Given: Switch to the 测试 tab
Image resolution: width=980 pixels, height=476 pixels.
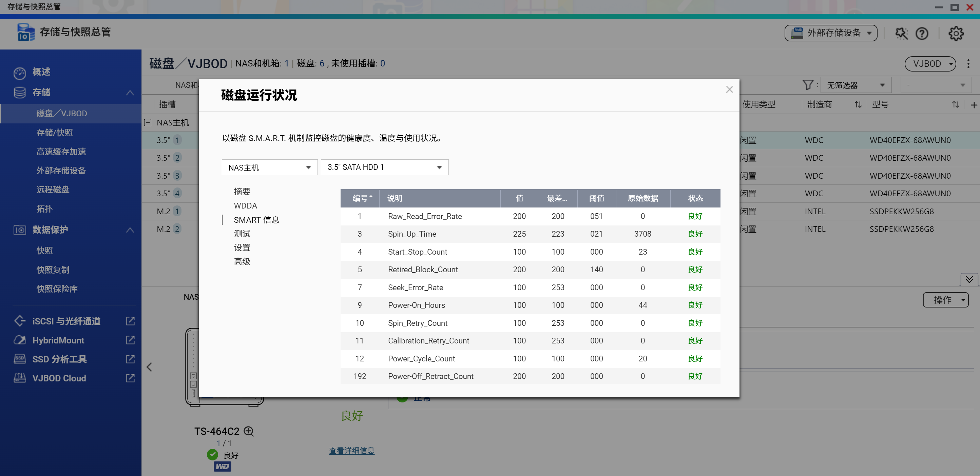Looking at the screenshot, I should [242, 234].
